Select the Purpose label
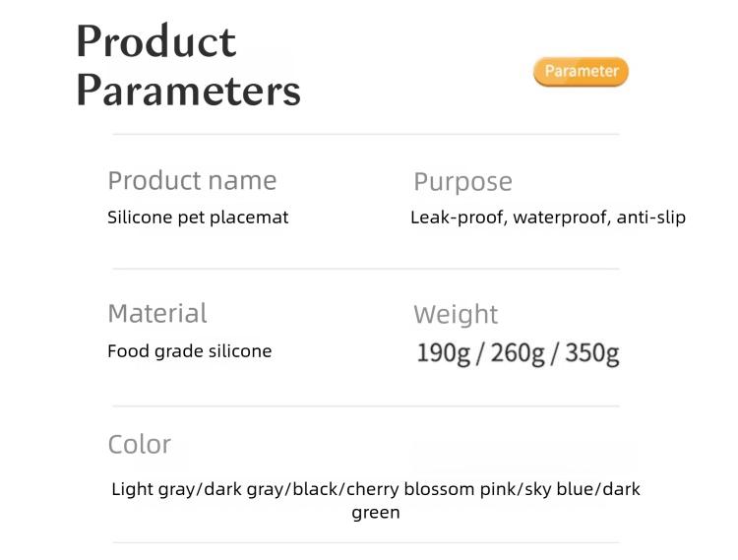 click(x=462, y=182)
